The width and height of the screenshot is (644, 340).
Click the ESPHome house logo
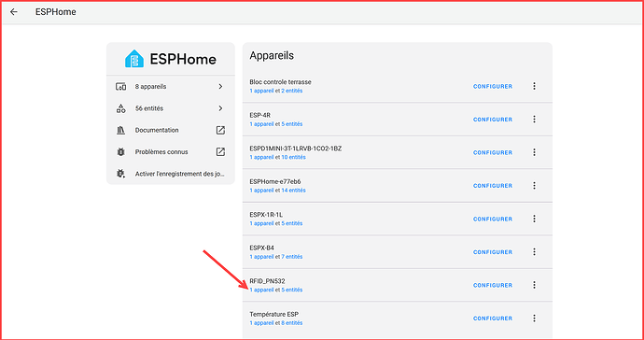pos(134,59)
